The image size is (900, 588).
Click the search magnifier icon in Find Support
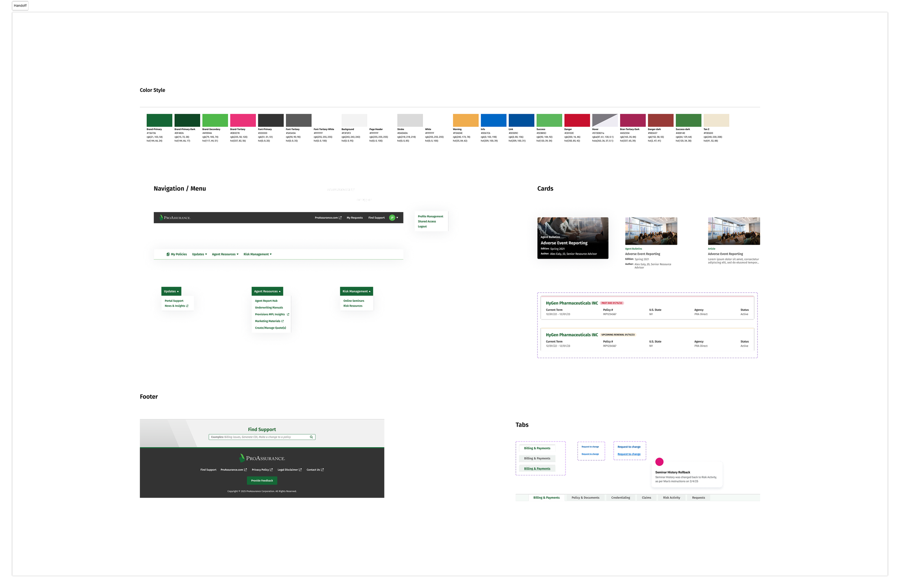pos(311,437)
